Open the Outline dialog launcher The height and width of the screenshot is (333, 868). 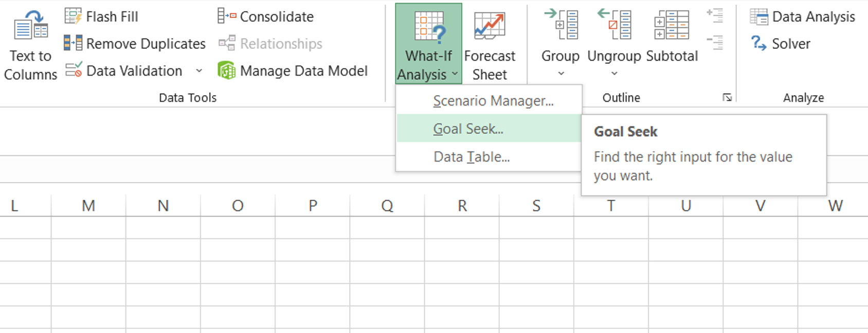[727, 97]
